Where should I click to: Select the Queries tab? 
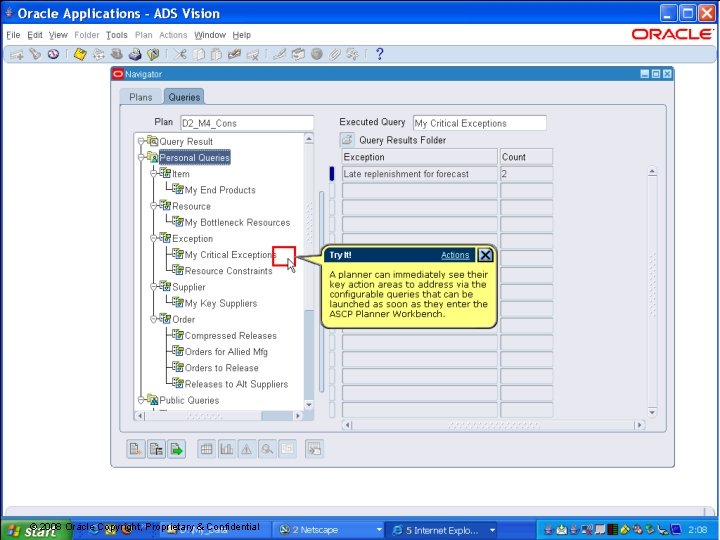tap(184, 97)
